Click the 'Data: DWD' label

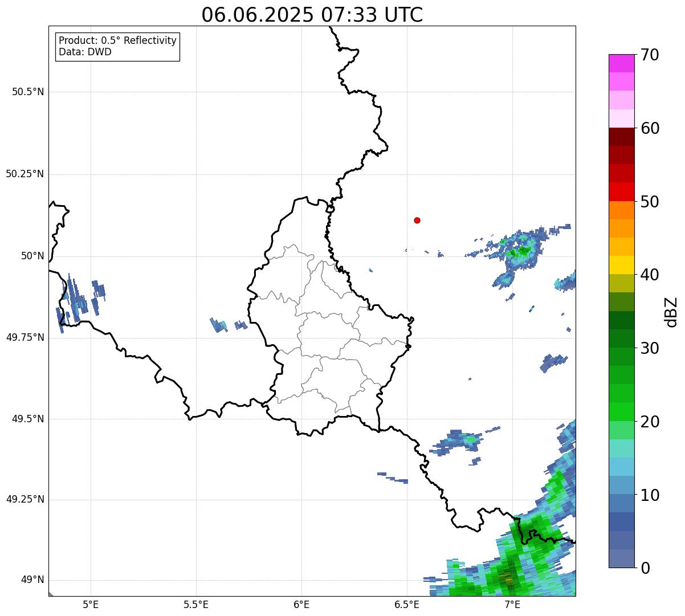85,52
